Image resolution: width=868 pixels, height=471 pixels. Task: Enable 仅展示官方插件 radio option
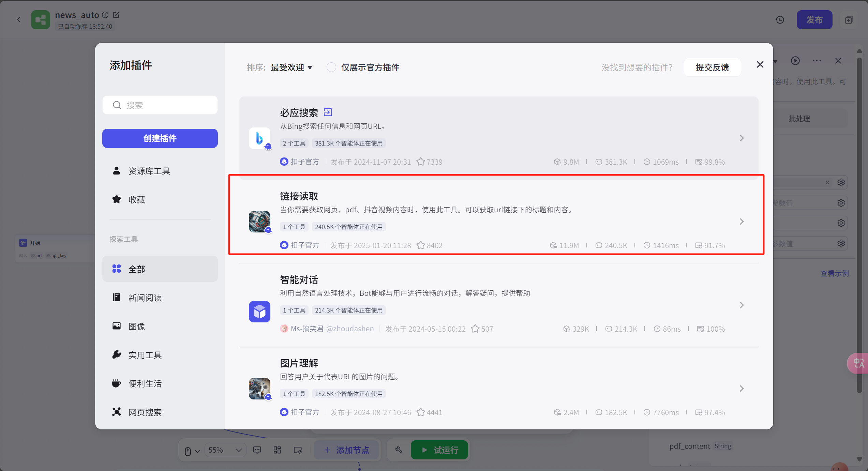click(331, 67)
